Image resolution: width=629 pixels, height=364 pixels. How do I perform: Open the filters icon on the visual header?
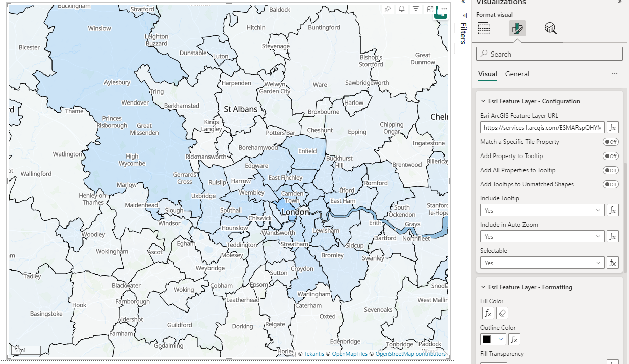pyautogui.click(x=416, y=9)
